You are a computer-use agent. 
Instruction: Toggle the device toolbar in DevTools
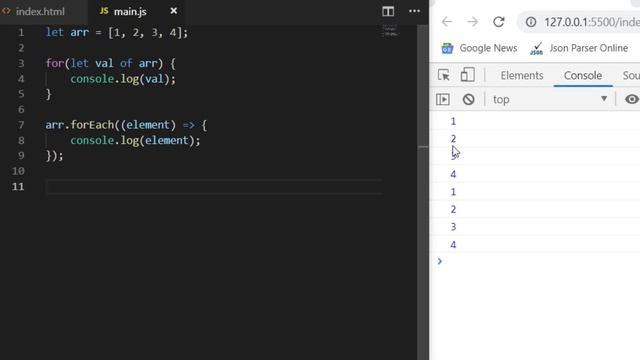pos(467,75)
